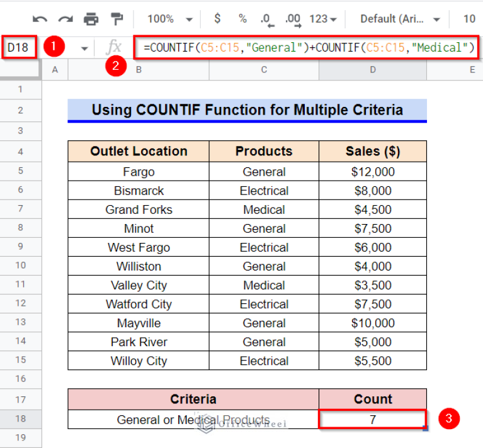Viewport: 483px width, 448px height.
Task: Click the 'General or Medical Products' cell
Action: click(x=193, y=420)
